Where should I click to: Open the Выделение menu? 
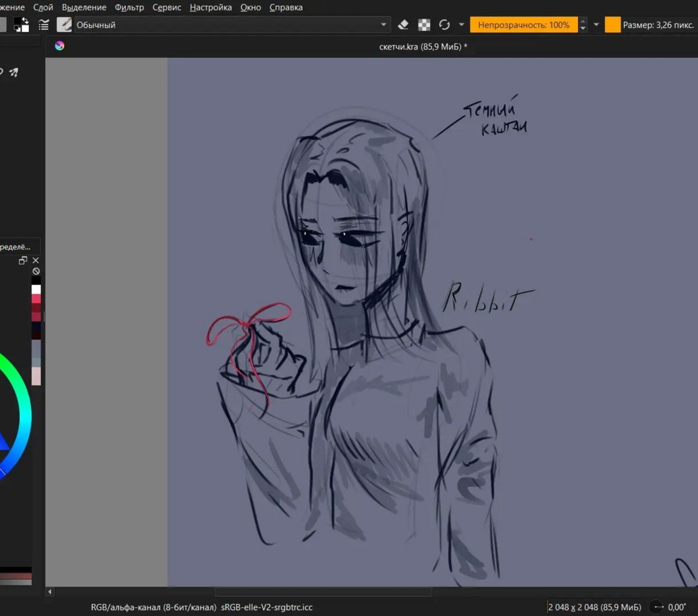(x=84, y=8)
